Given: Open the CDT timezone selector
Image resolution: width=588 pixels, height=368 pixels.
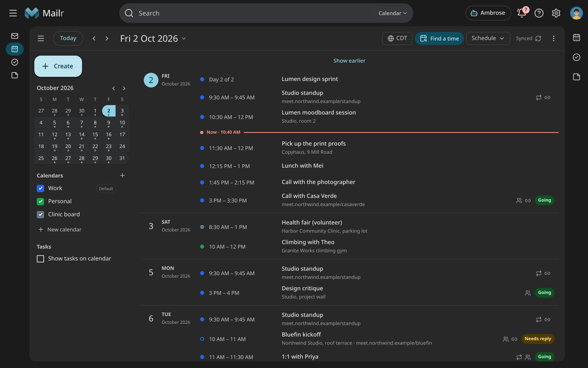Looking at the screenshot, I should coord(397,38).
